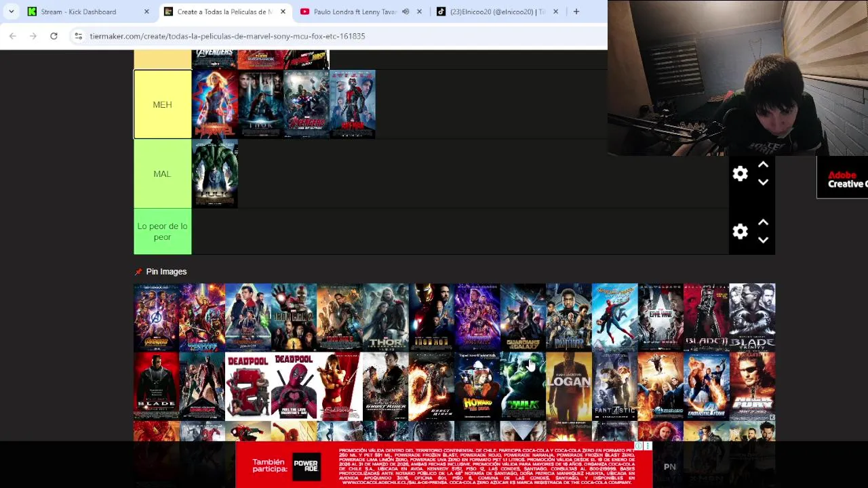Click the MEH tier label
This screenshot has height=488, width=868.
tap(163, 104)
